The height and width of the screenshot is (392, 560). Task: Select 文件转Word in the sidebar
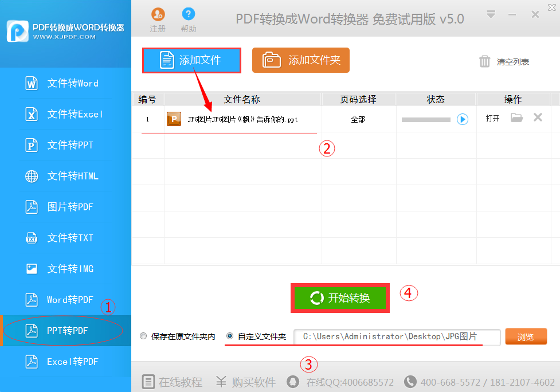point(66,83)
